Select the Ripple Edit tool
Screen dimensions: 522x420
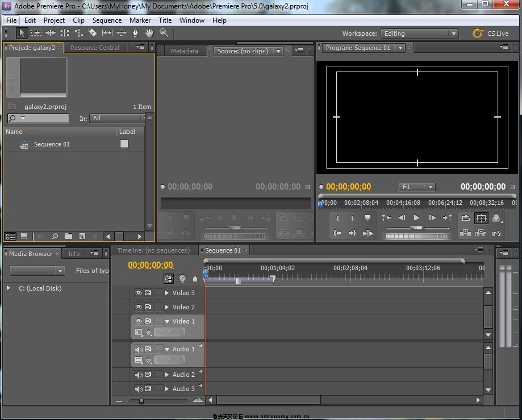51,32
